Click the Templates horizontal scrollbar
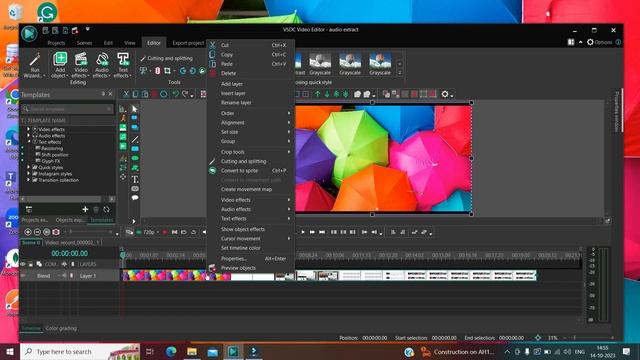Screen dimensions: 640x360 (67, 199)
